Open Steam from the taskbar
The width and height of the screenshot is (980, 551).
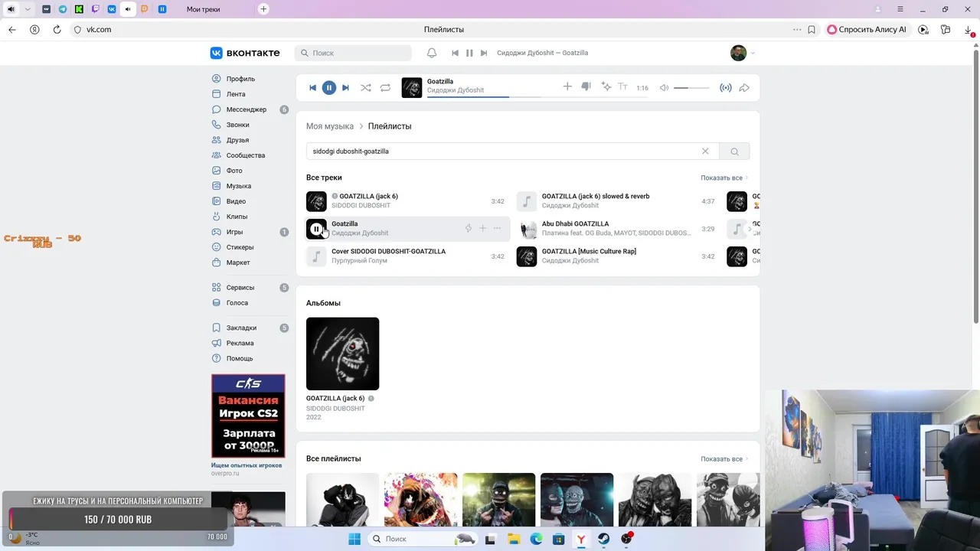tap(603, 539)
